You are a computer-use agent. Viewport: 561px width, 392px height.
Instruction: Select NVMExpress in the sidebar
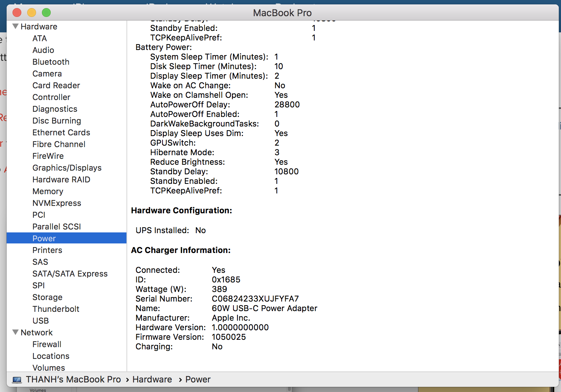pos(57,203)
